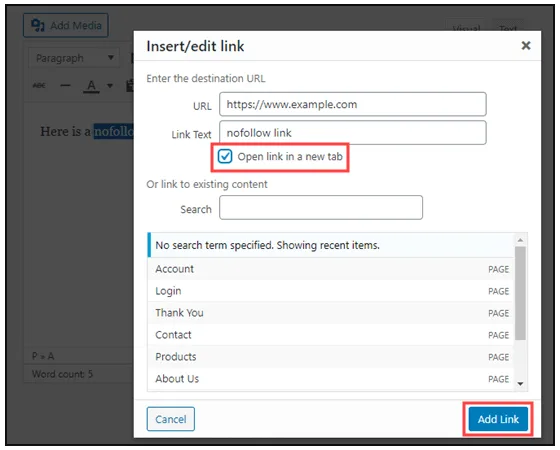Image resolution: width=560 pixels, height=450 pixels.
Task: Click the Add Link button
Action: pos(498,419)
